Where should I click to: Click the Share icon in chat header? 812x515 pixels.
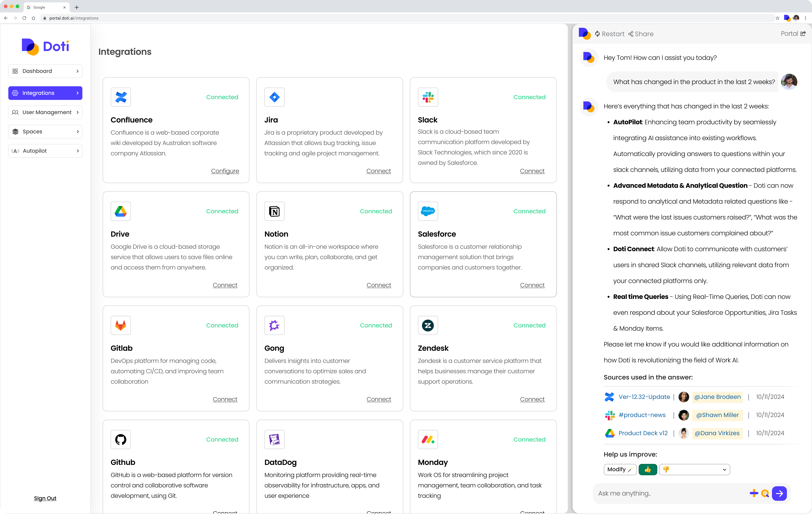631,34
